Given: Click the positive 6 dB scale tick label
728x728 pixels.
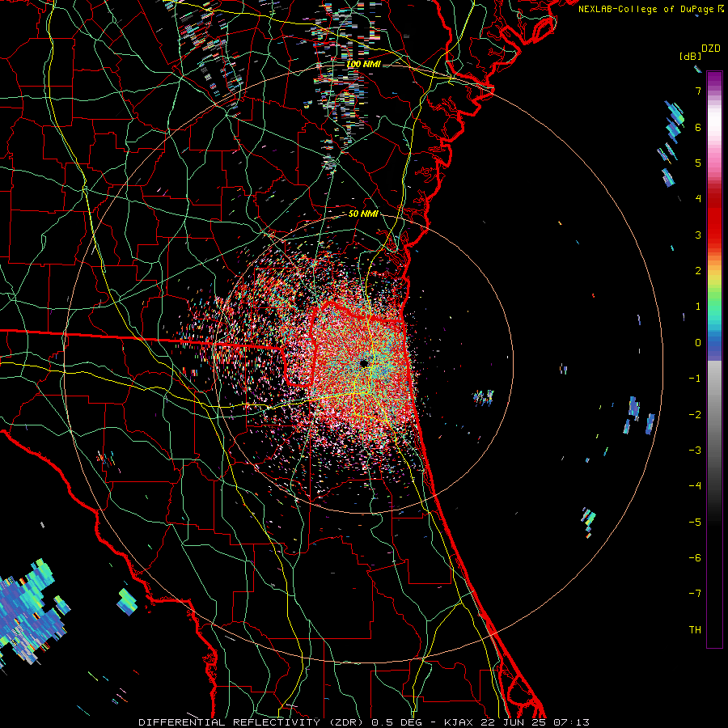Looking at the screenshot, I should [x=698, y=127].
